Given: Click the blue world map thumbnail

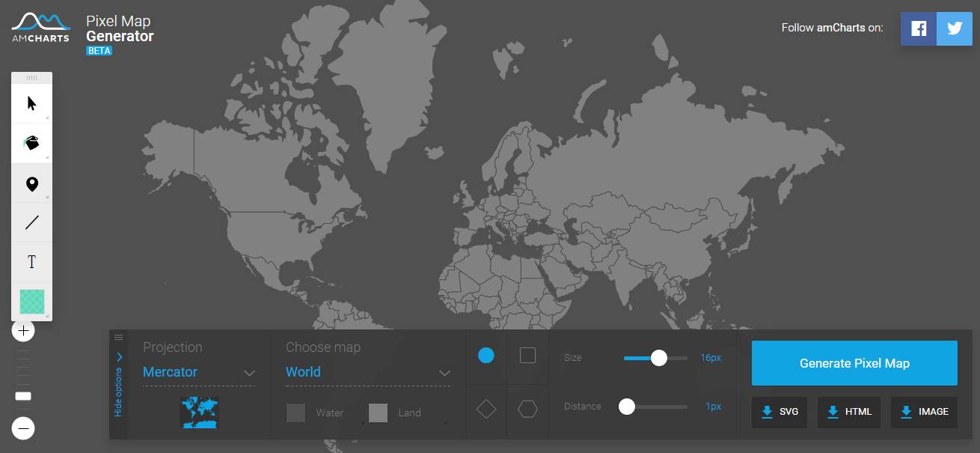Looking at the screenshot, I should [199, 413].
